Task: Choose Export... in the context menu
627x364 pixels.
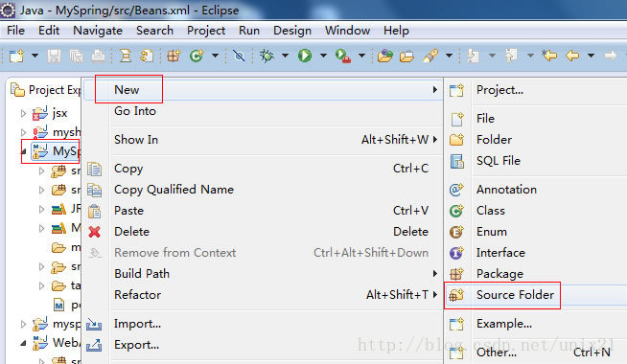Action: pos(263,345)
